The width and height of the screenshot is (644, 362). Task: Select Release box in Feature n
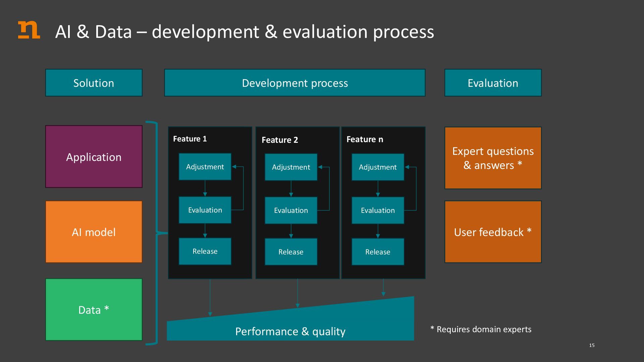pyautogui.click(x=378, y=252)
